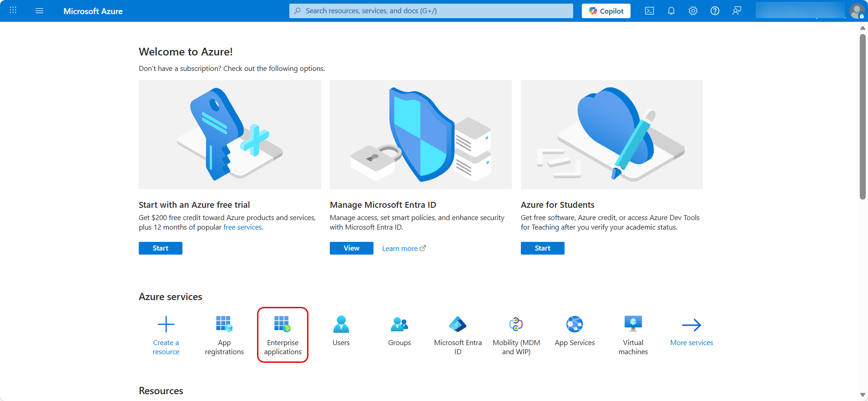Click the App registrations text label

pyautogui.click(x=224, y=347)
